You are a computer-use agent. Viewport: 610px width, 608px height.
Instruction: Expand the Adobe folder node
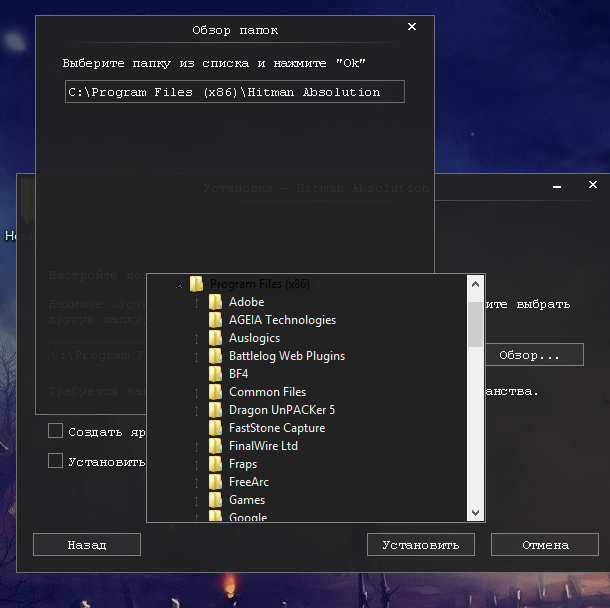(x=198, y=303)
